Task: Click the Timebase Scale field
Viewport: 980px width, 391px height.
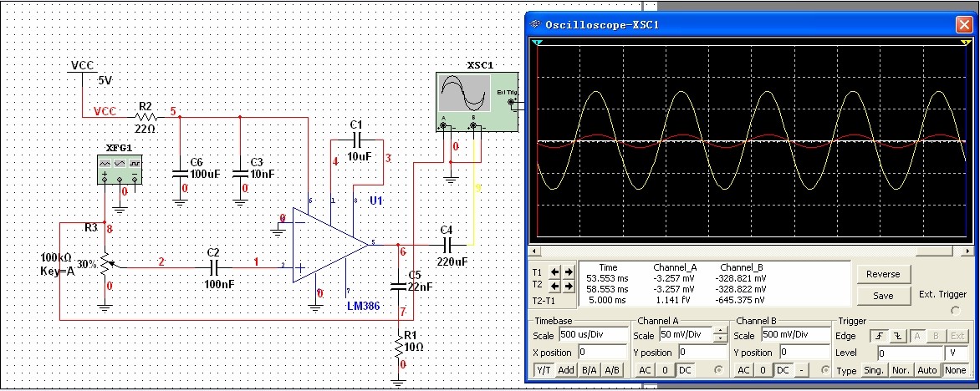Action: point(594,335)
